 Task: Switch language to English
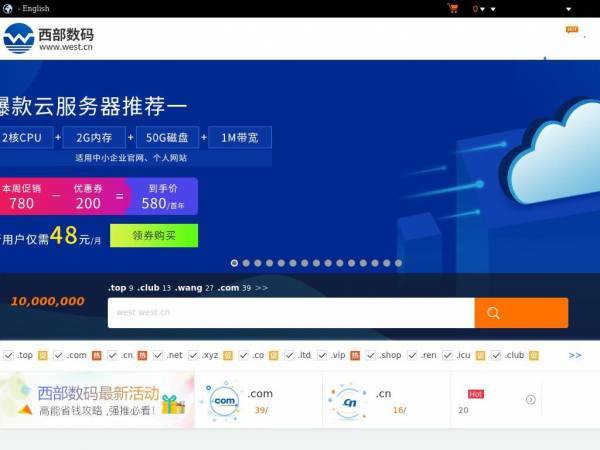[36, 8]
